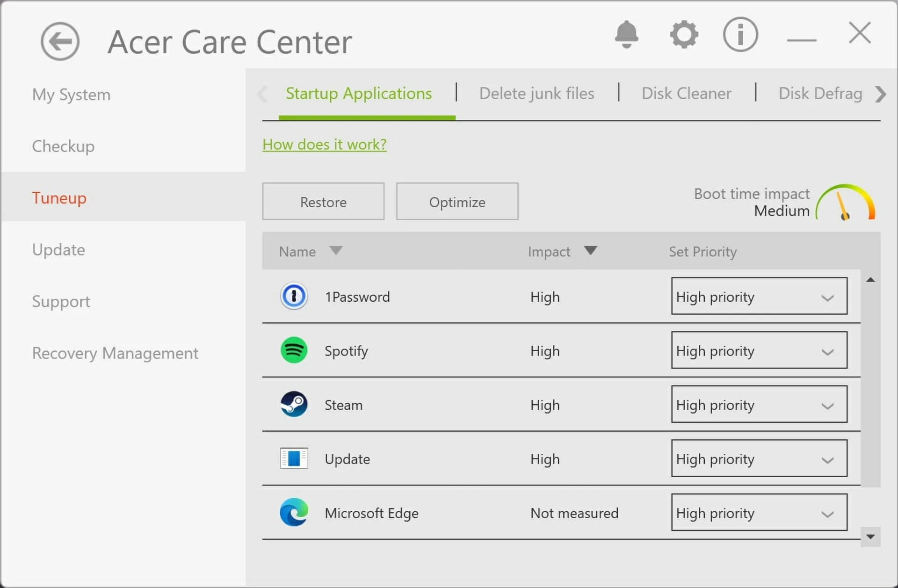
Task: Open Steam priority dropdown
Action: [x=759, y=404]
